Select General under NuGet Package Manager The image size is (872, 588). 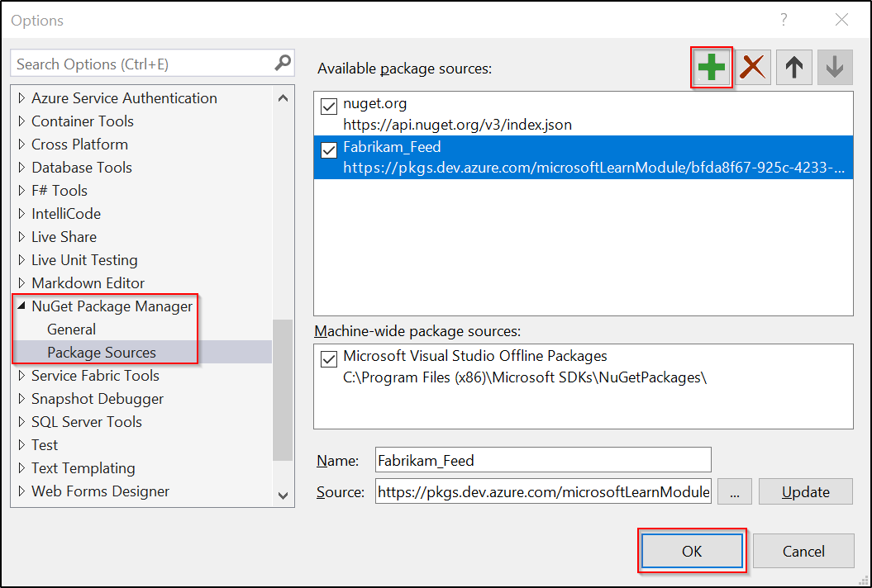(x=71, y=329)
